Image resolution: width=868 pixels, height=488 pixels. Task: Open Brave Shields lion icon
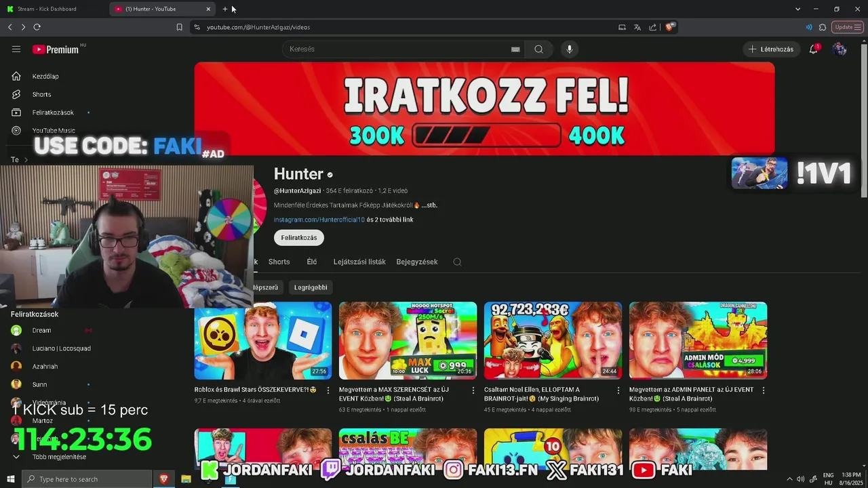[669, 27]
